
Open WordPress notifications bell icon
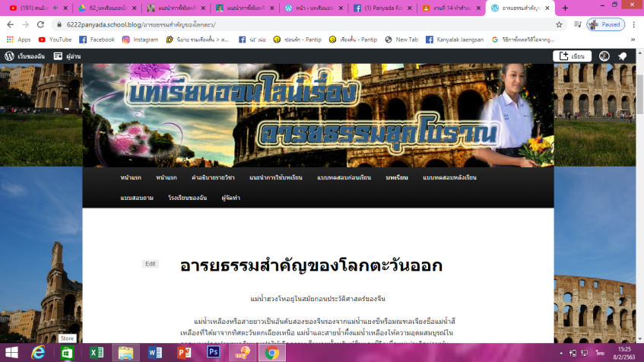point(622,56)
